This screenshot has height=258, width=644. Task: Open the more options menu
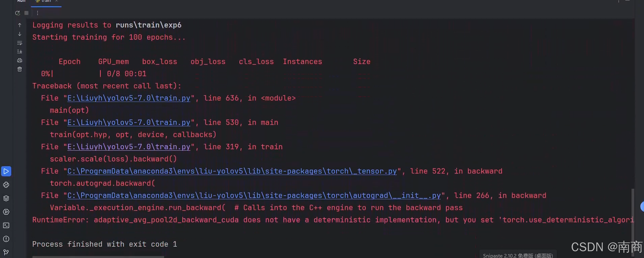pos(37,13)
